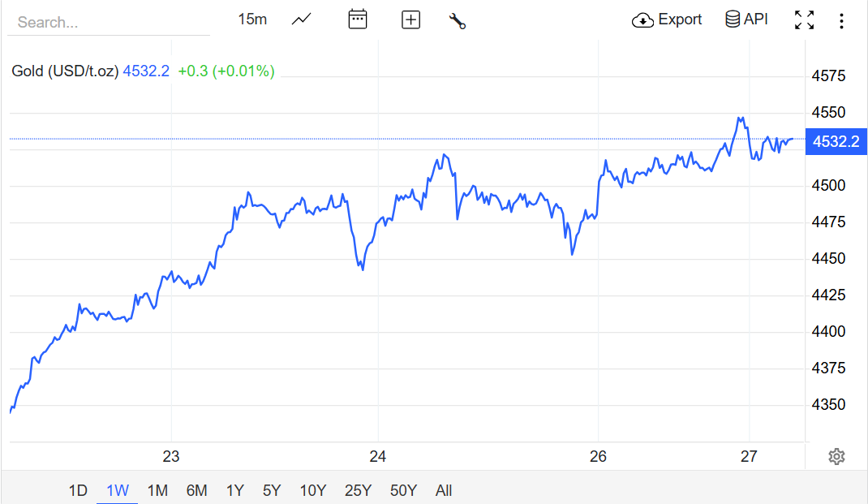Open the API database icon

[x=733, y=19]
